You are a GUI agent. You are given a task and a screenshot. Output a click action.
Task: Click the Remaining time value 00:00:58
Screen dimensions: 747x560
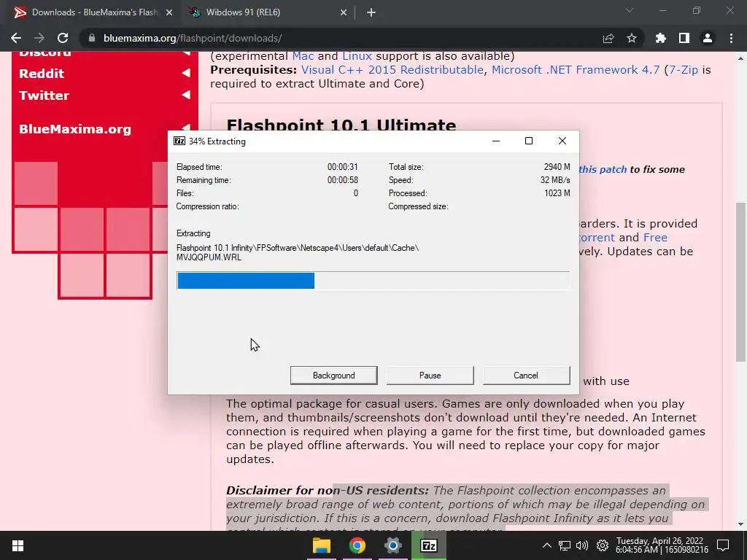(343, 180)
